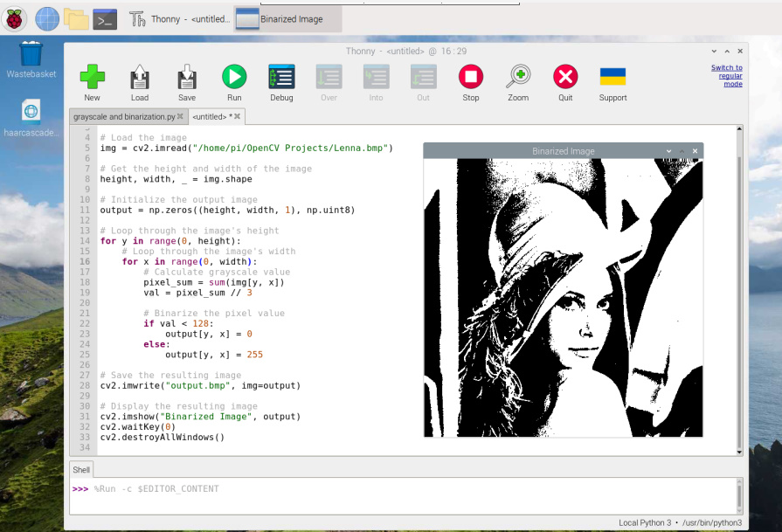Start the Debug tool
The height and width of the screenshot is (532, 782).
click(x=281, y=83)
